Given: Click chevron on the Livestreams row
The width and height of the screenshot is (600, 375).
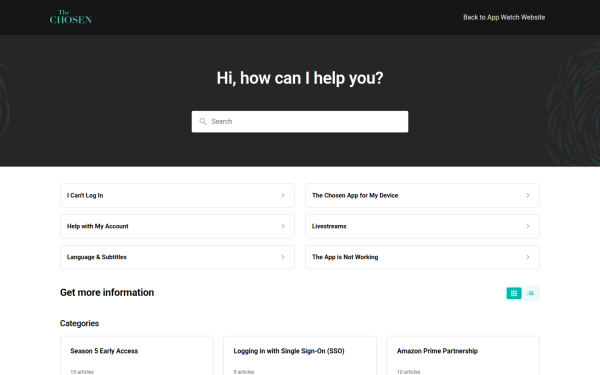Looking at the screenshot, I should tap(528, 226).
